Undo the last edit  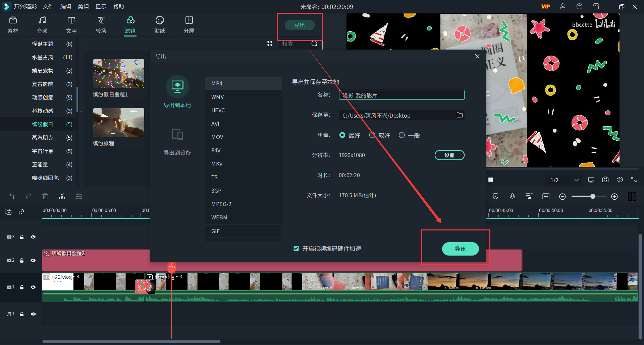pos(12,196)
